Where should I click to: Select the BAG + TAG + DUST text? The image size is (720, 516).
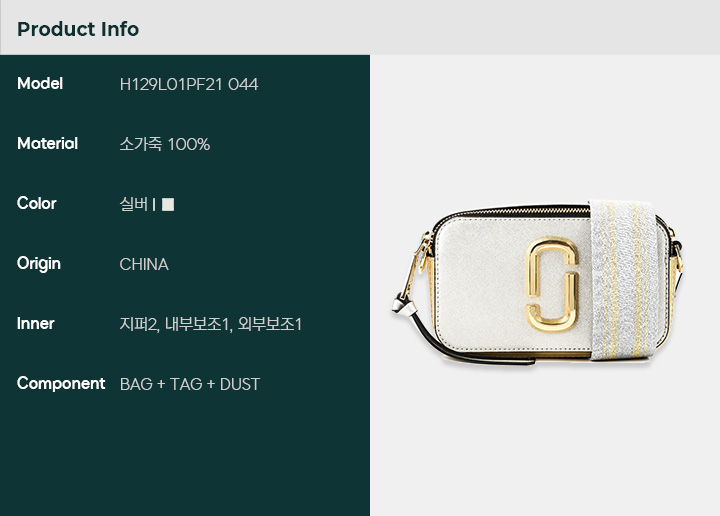[190, 384]
